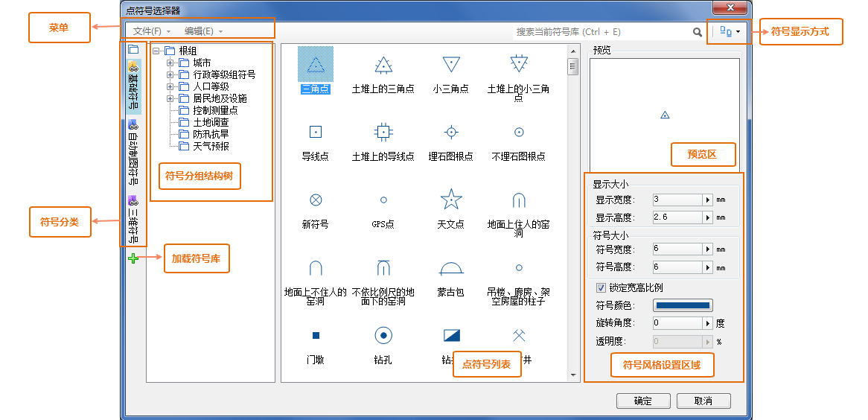Click the green plus to load symbol library
This screenshot has width=868, height=420.
tap(133, 258)
